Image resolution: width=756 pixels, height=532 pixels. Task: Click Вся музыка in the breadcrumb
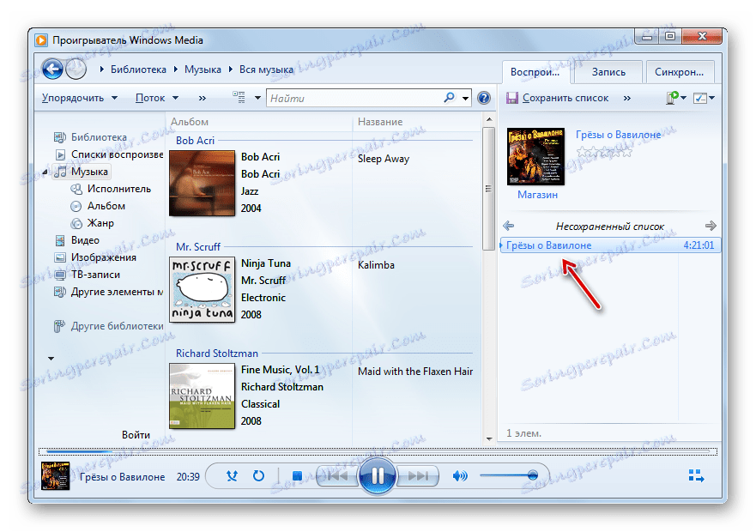tap(266, 70)
